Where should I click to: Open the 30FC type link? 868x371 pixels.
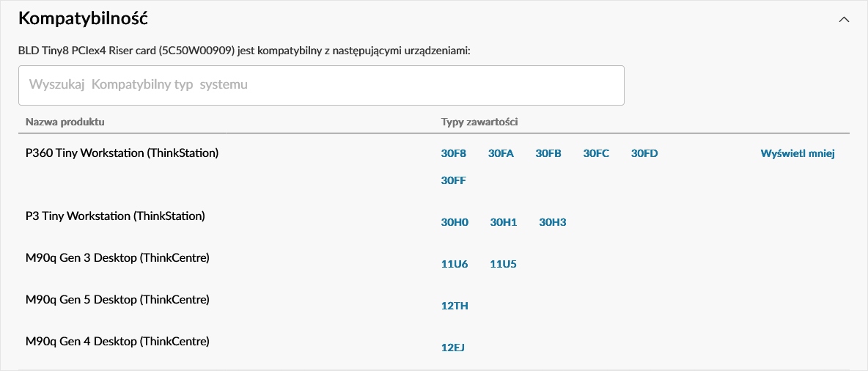[x=596, y=154]
